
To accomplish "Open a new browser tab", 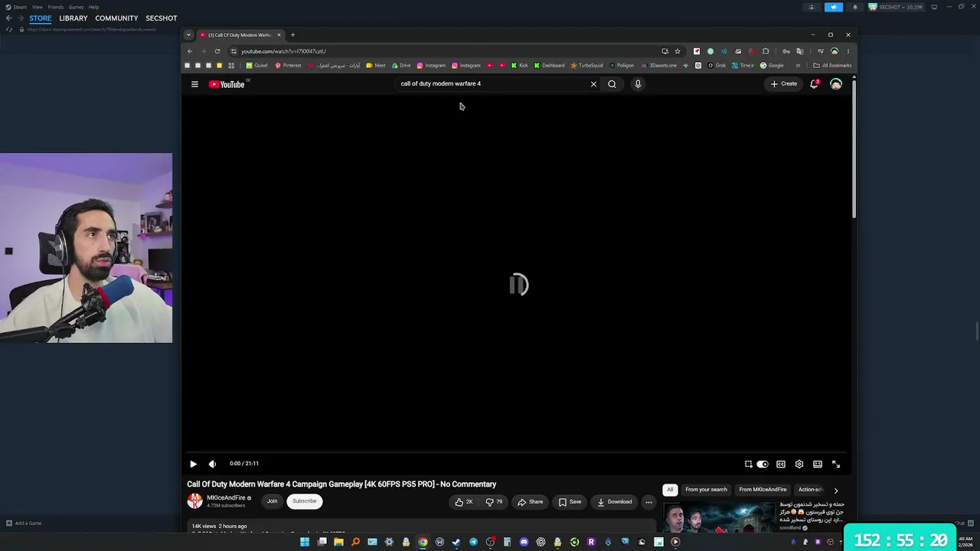I will point(292,34).
